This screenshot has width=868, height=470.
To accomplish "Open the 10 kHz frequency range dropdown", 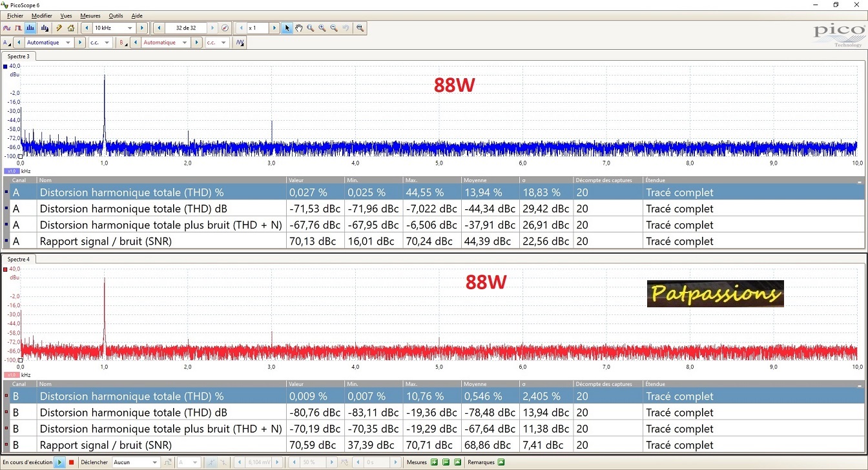I will pos(129,28).
